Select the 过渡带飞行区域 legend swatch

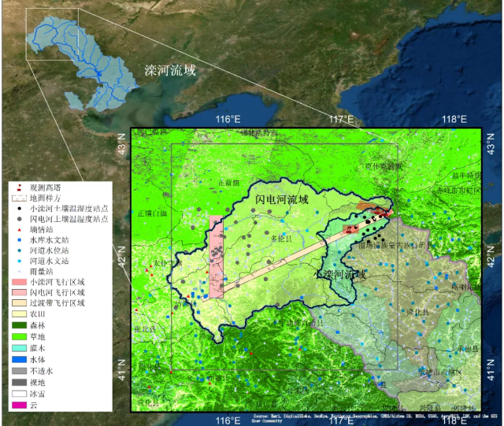(18, 302)
